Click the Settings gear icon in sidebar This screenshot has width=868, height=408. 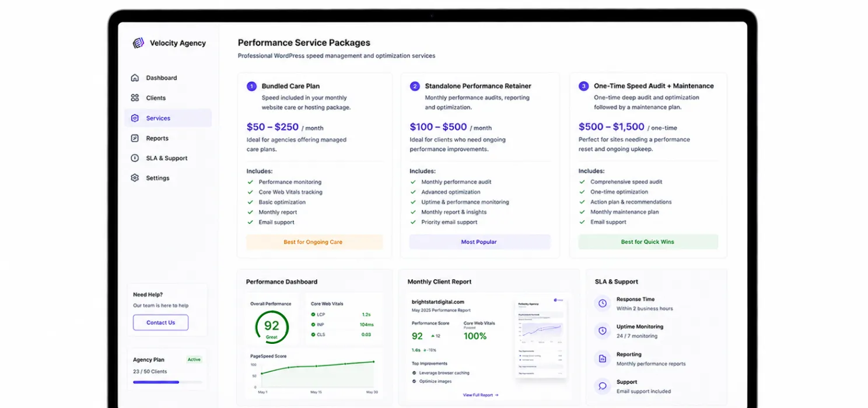pyautogui.click(x=135, y=178)
